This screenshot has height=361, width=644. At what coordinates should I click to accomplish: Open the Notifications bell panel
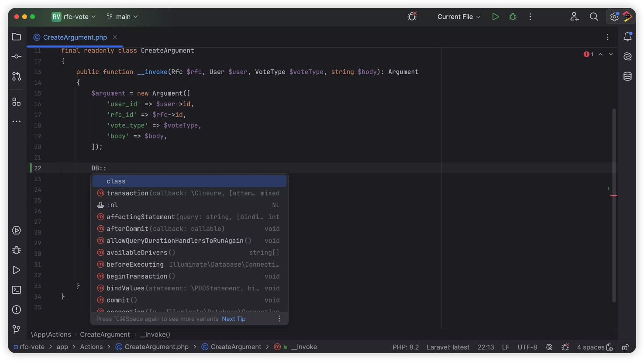(627, 37)
